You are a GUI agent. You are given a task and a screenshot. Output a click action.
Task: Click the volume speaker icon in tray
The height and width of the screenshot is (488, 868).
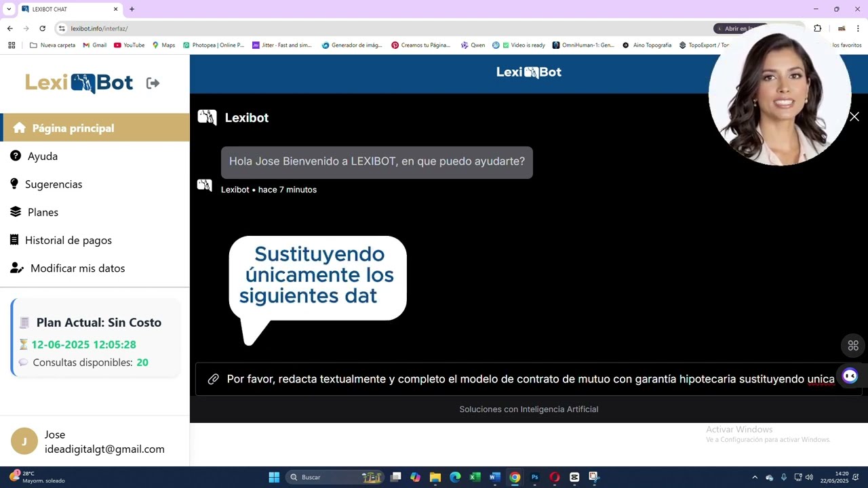pos(809,477)
